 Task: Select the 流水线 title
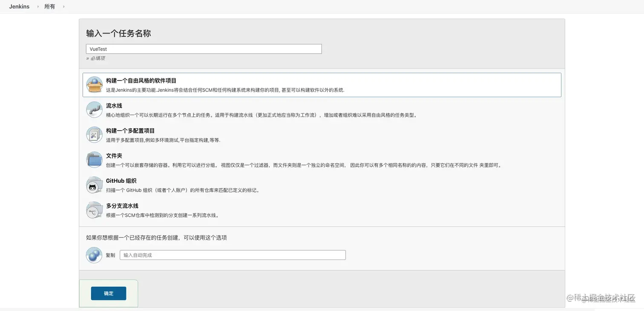[114, 106]
